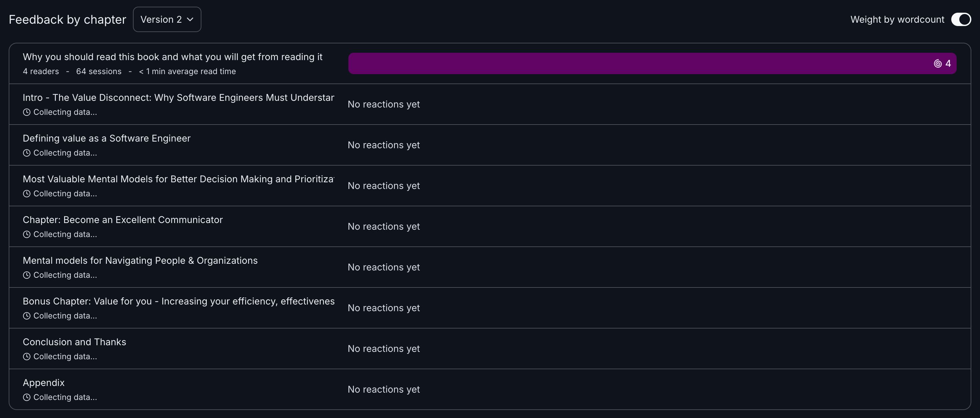Open Chapter: Become an Excellent Communicator
980x418 pixels.
pyautogui.click(x=123, y=220)
